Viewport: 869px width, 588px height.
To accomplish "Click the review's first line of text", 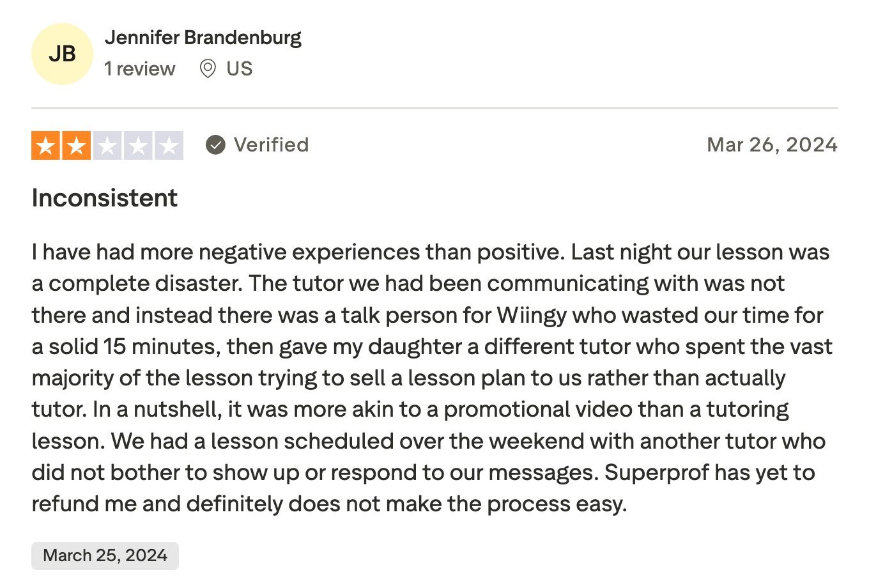I will pyautogui.click(x=430, y=252).
